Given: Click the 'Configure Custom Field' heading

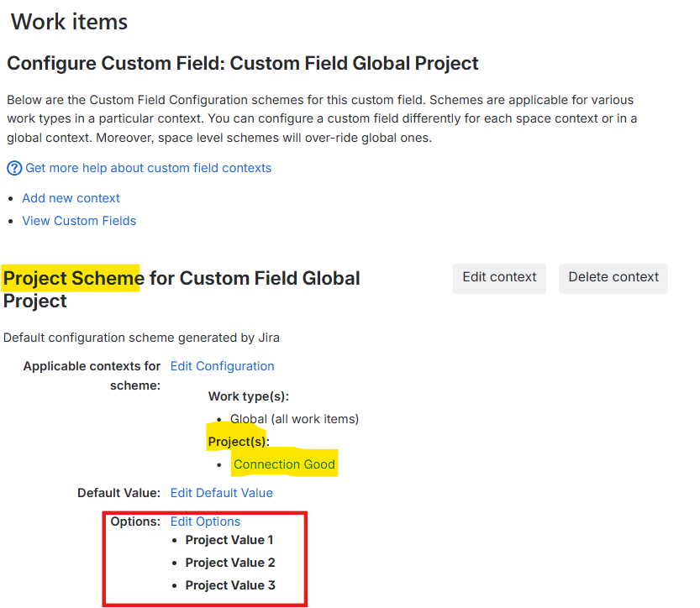Looking at the screenshot, I should pos(243,63).
